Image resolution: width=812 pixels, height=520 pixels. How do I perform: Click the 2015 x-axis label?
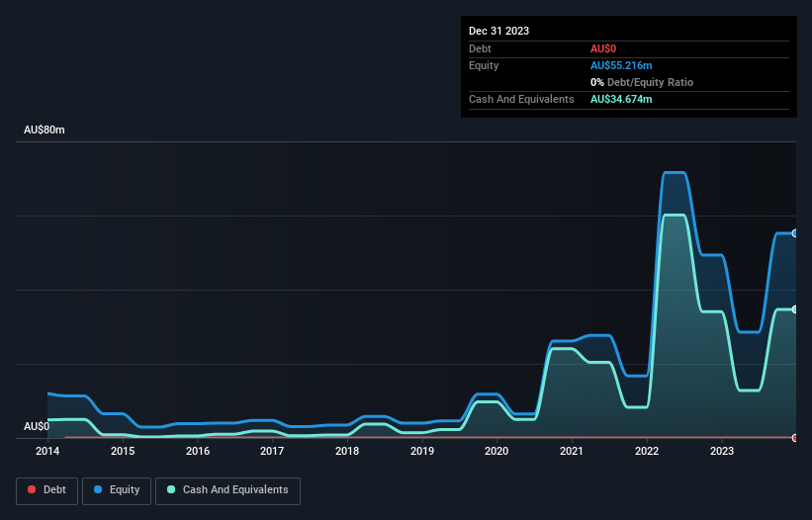click(x=123, y=451)
